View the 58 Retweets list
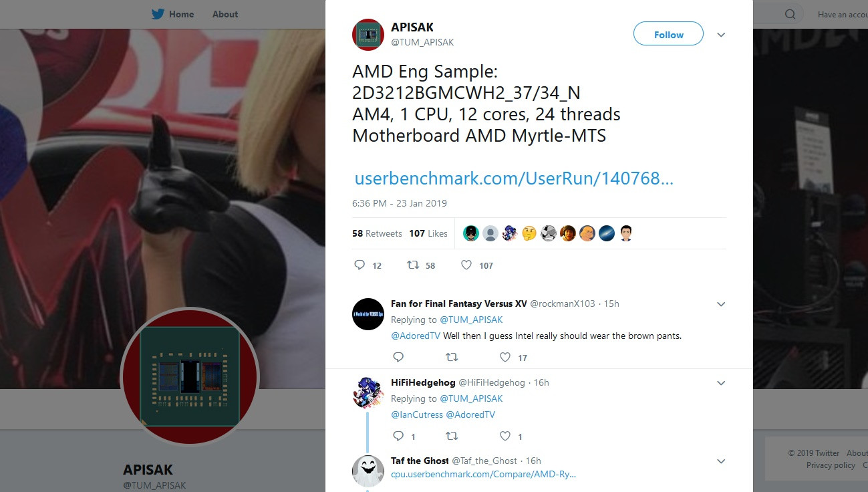Viewport: 868px width, 492px height. (x=377, y=233)
